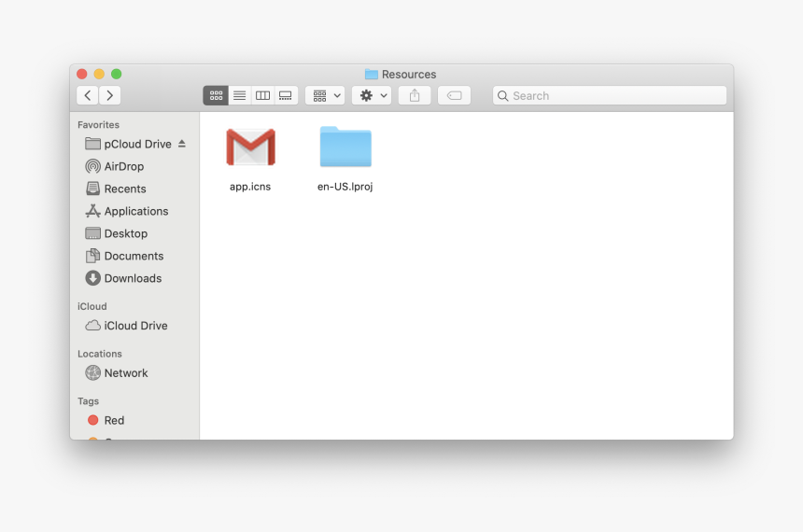The height and width of the screenshot is (532, 803).
Task: Open AirDrop from the sidebar
Action: 134,166
